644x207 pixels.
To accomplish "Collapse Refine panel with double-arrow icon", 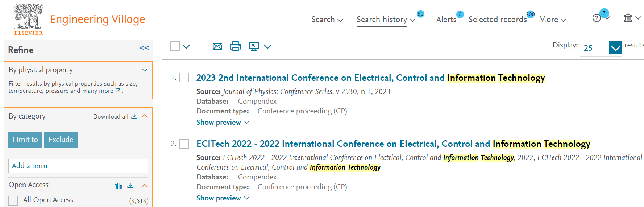I will pos(144,48).
